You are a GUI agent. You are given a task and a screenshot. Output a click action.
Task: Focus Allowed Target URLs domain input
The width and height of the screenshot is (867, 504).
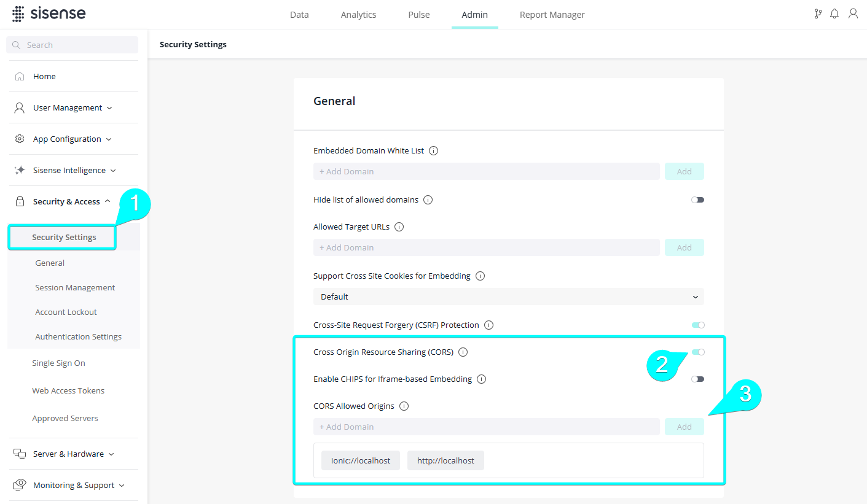click(487, 247)
